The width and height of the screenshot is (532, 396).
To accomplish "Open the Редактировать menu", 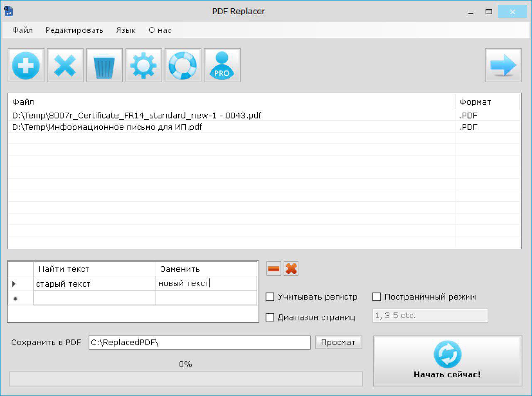I will pos(74,30).
